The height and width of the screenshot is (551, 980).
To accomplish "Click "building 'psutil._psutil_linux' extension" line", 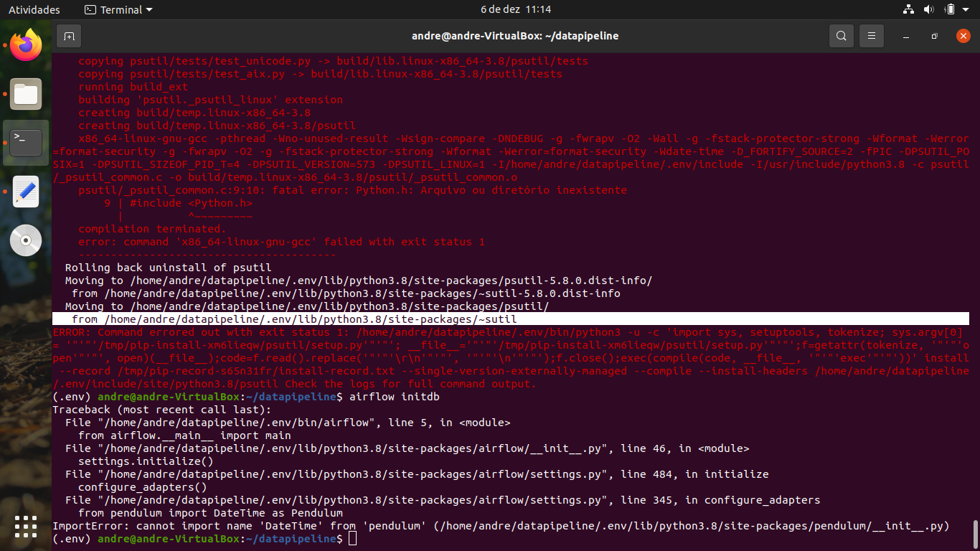I will click(210, 100).
